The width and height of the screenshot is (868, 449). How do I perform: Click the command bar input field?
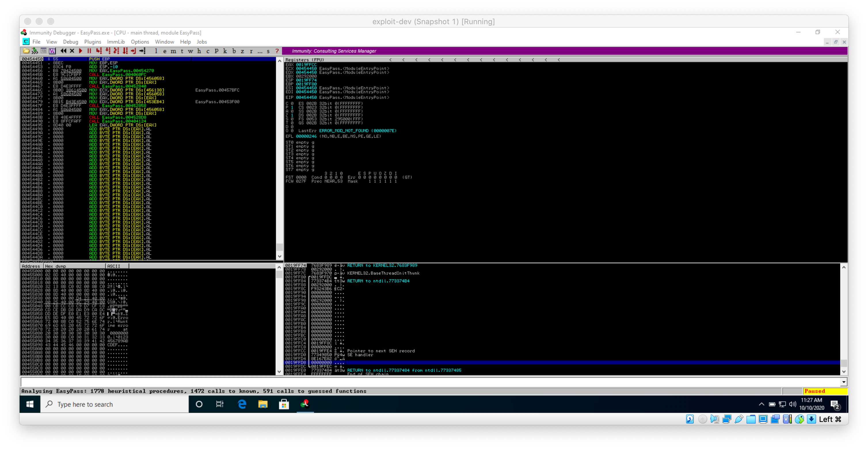click(430, 382)
